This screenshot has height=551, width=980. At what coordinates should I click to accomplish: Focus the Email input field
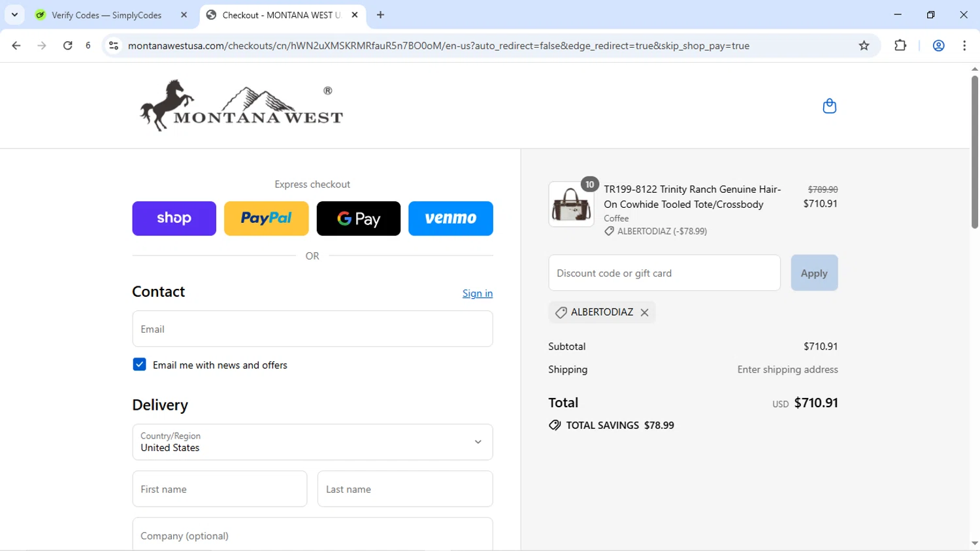pos(312,329)
